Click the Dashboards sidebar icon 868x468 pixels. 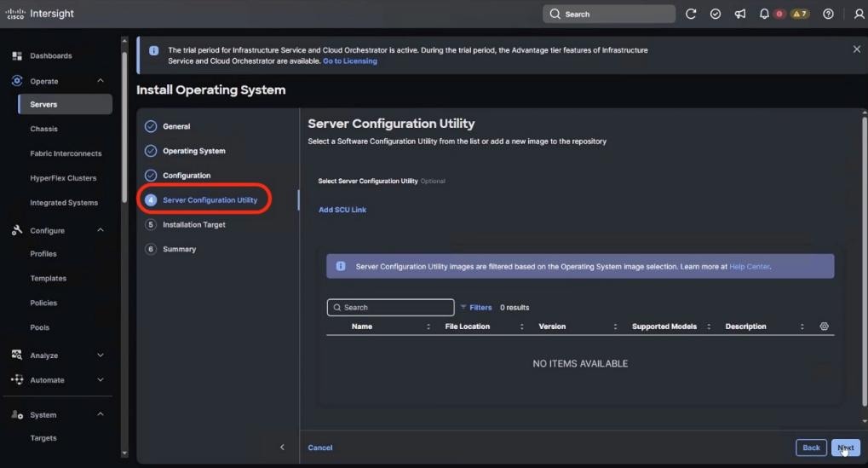17,56
